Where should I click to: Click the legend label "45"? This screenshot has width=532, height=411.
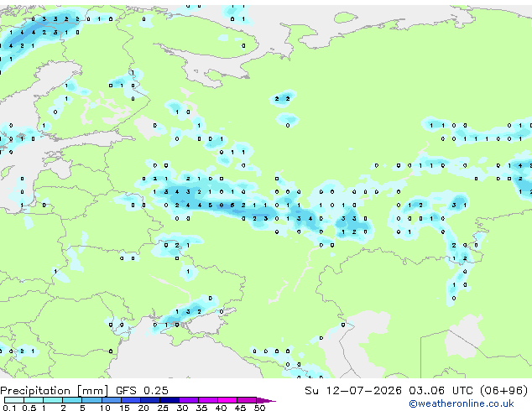[241, 408]
